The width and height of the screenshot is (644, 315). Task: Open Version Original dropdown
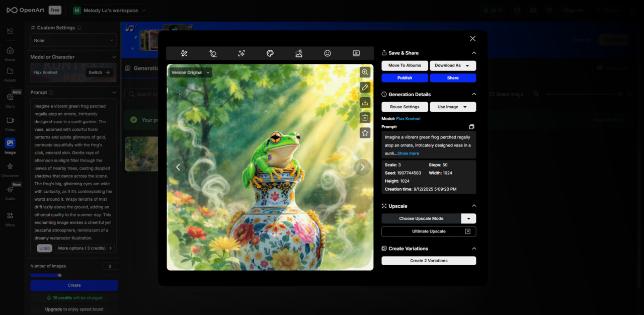click(x=191, y=72)
